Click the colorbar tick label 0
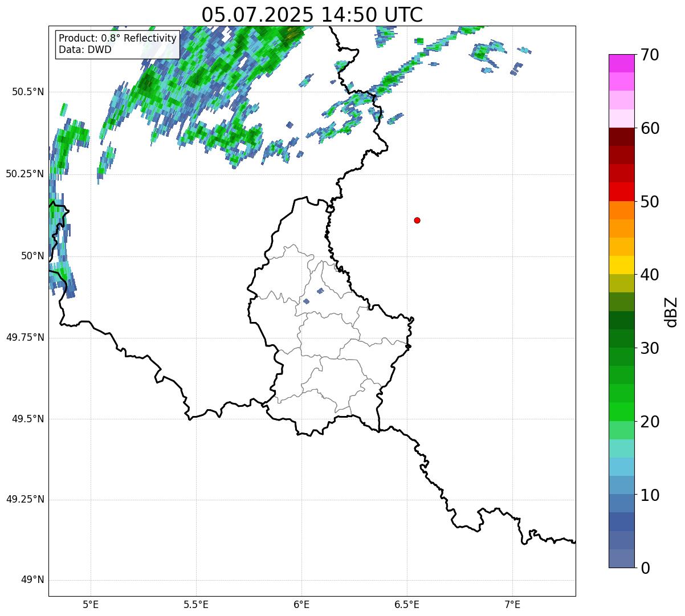The width and height of the screenshot is (685, 616). pyautogui.click(x=645, y=568)
